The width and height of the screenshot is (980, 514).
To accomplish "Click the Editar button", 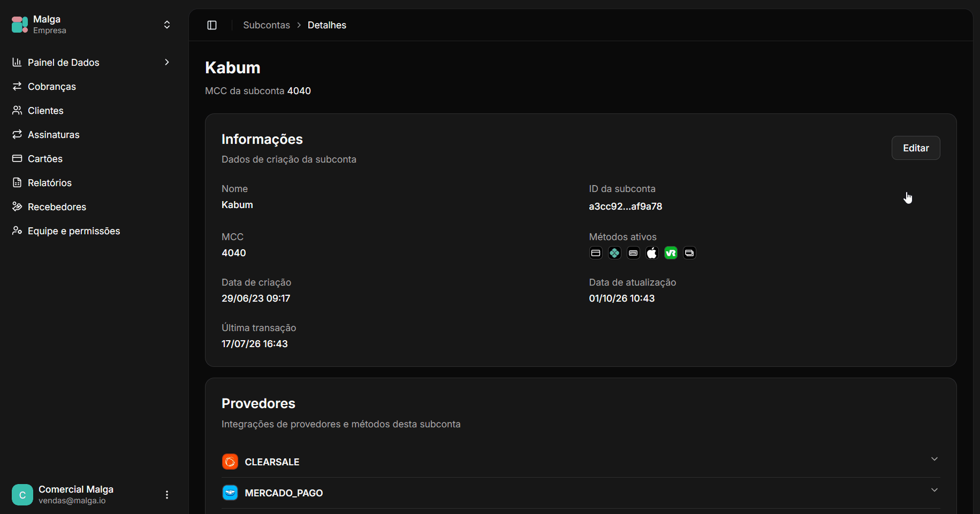I will point(916,148).
